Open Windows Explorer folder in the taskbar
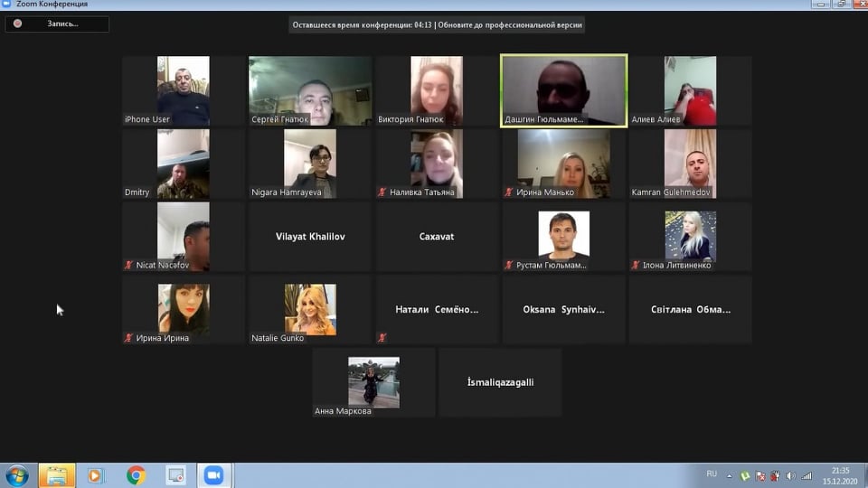Screen dimensions: 868x488 pos(57,474)
